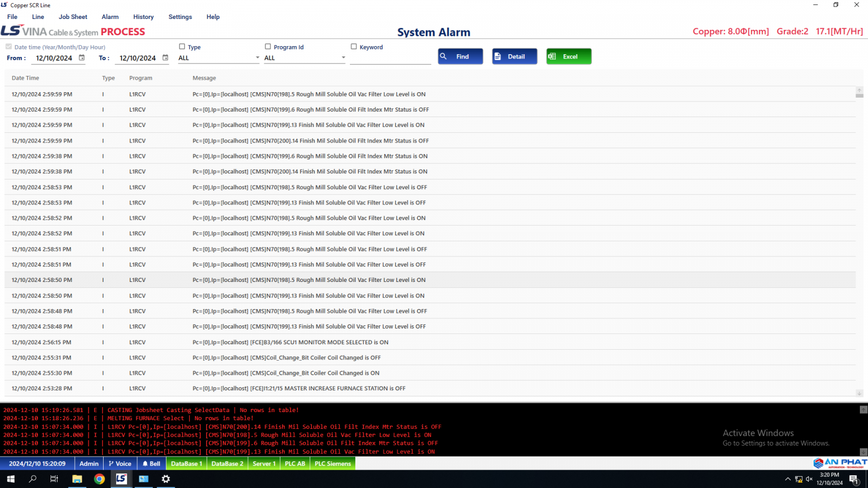Screen dimensions: 868x488
Task: Open File Explorer from the taskbar
Action: point(77,479)
